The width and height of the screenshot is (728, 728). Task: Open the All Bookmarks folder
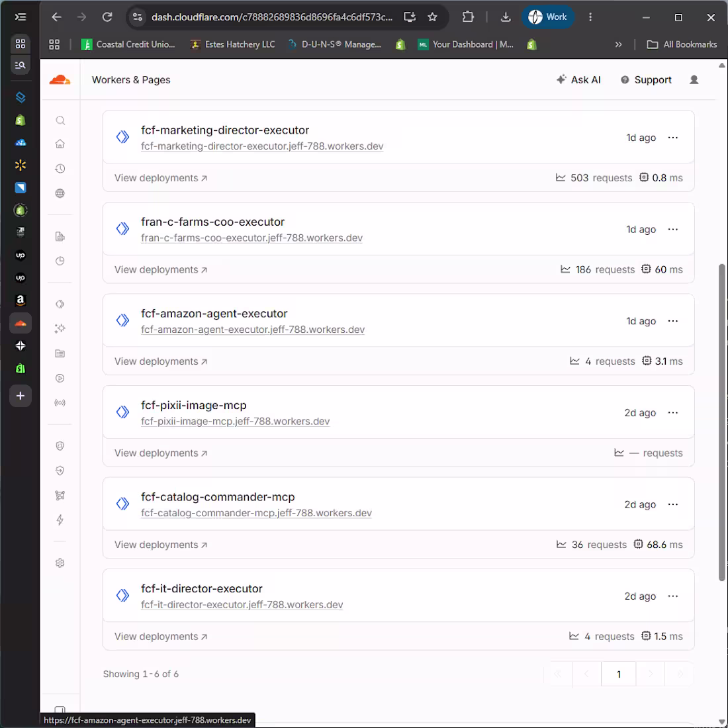click(682, 44)
